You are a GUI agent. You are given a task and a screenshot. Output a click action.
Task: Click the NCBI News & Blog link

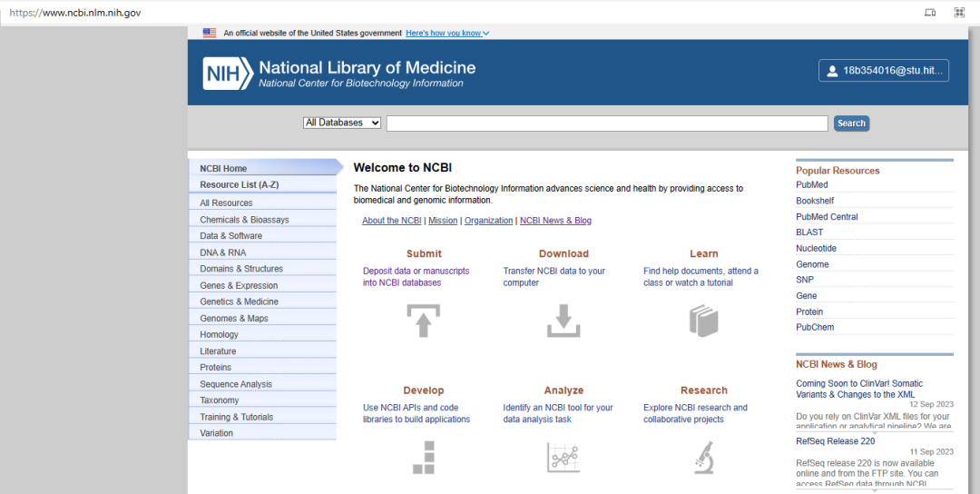[555, 220]
